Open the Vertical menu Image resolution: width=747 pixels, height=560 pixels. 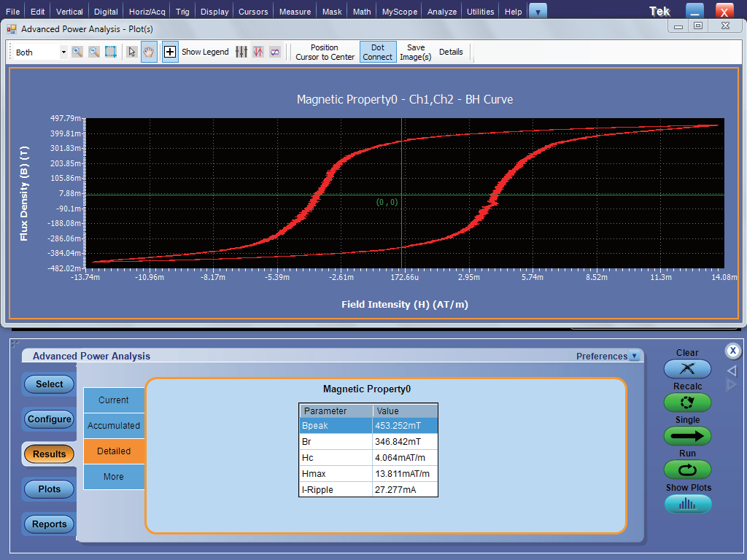[69, 12]
